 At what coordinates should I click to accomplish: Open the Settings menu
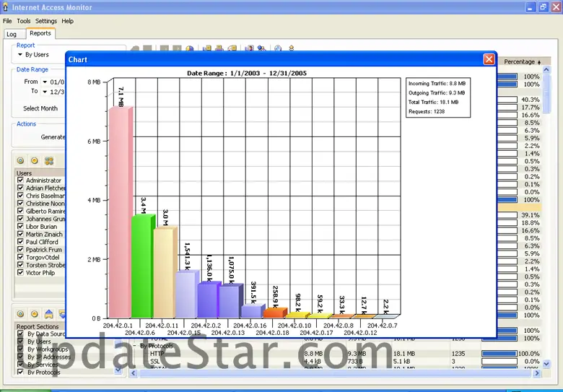coord(46,21)
